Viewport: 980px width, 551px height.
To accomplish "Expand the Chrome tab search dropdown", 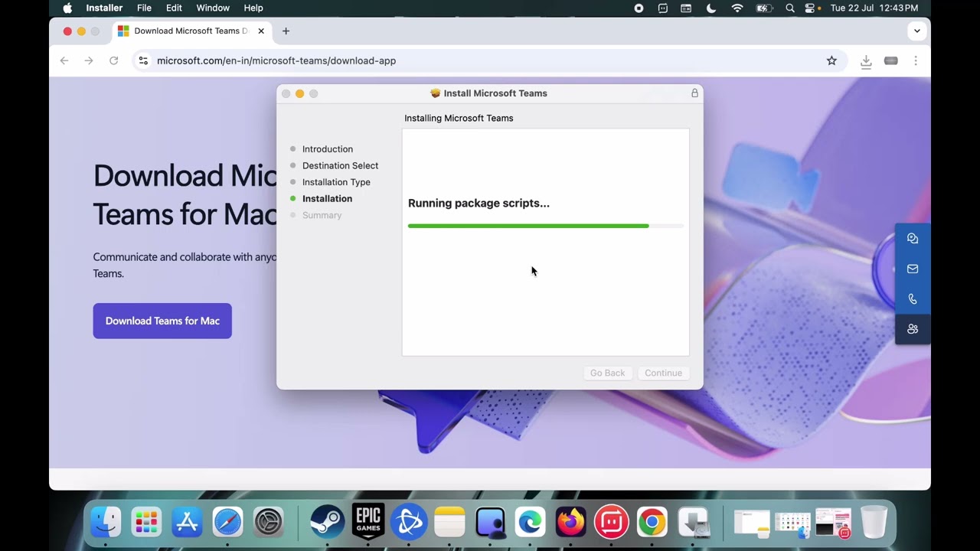I will click(916, 31).
